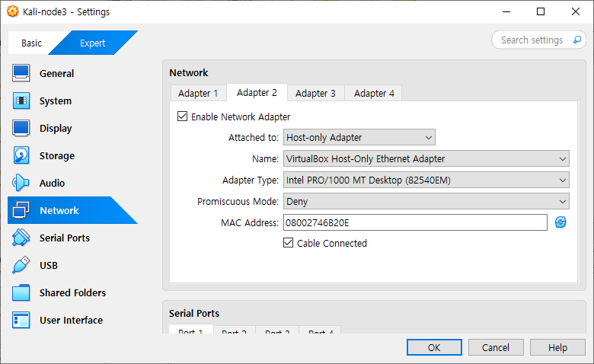The image size is (594, 364).
Task: Open the Adapter Type dropdown
Action: tap(426, 180)
